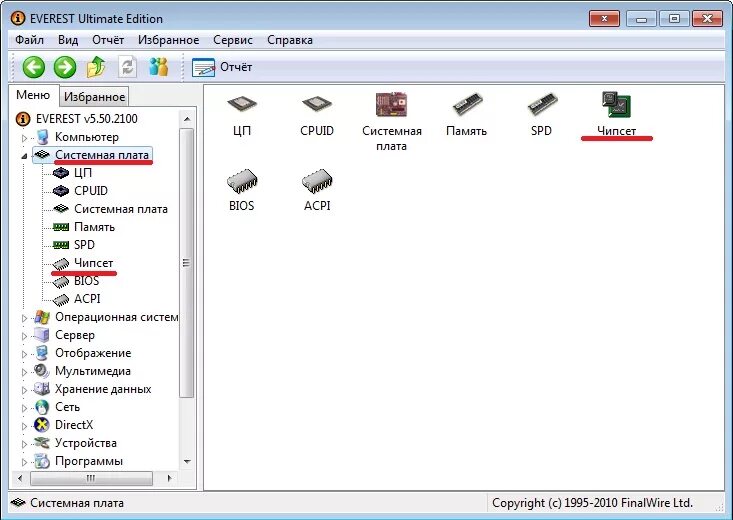
Task: Select the Компьютер tree node
Action: [77, 137]
